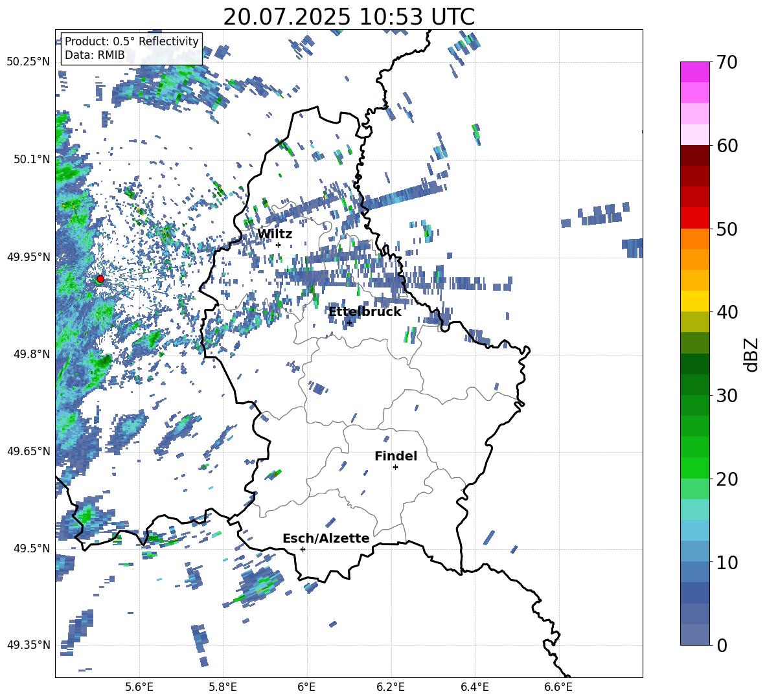The height and width of the screenshot is (700, 767).
Task: Click the Findel station label
Action: tap(396, 456)
